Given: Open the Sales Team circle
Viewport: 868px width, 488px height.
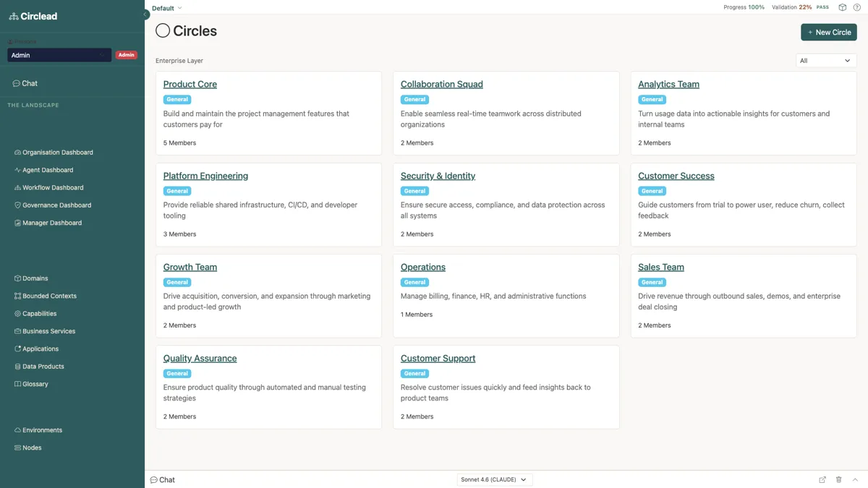Looking at the screenshot, I should pyautogui.click(x=661, y=267).
